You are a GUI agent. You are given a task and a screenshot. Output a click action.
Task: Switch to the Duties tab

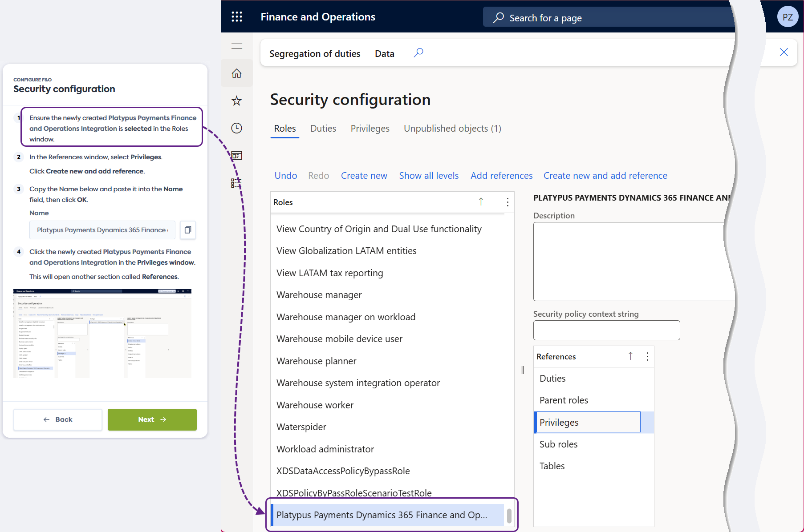pyautogui.click(x=323, y=129)
